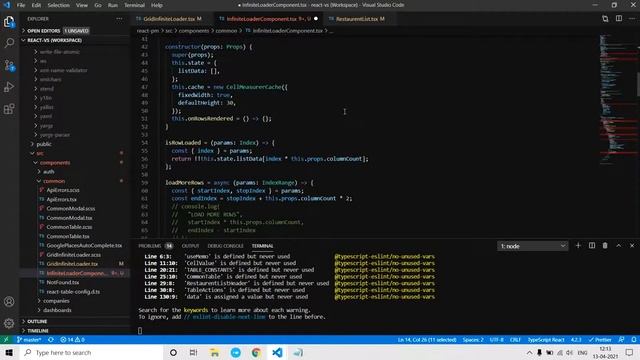Viewport: 640px width, 360px height.
Task: Click the remote window indicator in status bar
Action: (6, 340)
